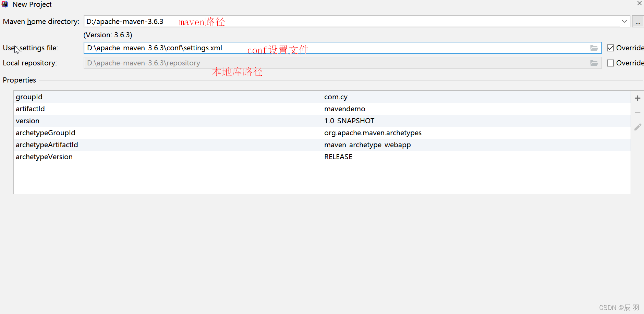Image resolution: width=644 pixels, height=314 pixels.
Task: Select the version property row
Action: tap(322, 121)
